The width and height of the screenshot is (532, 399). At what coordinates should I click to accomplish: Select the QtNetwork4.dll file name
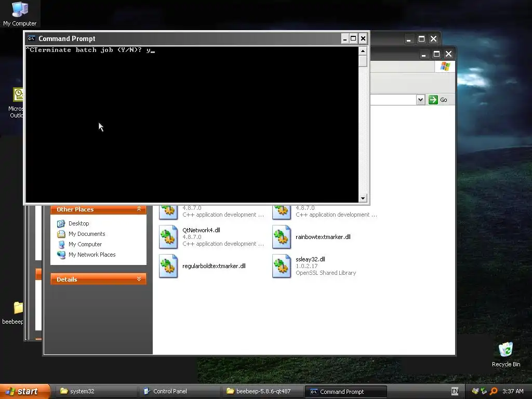tap(201, 230)
